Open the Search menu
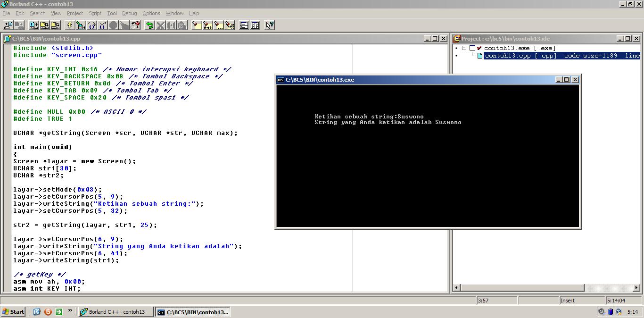The height and width of the screenshot is (318, 644). click(x=38, y=13)
